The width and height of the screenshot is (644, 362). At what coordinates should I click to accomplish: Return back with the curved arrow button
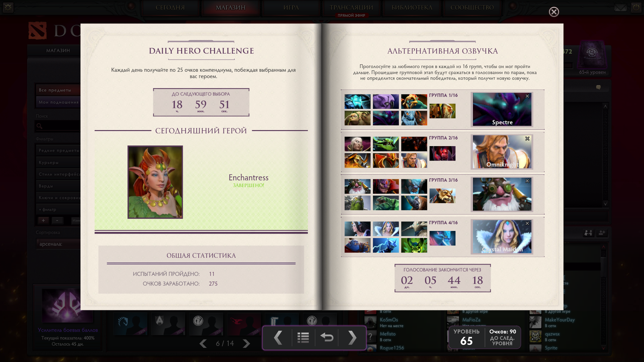pyautogui.click(x=327, y=338)
